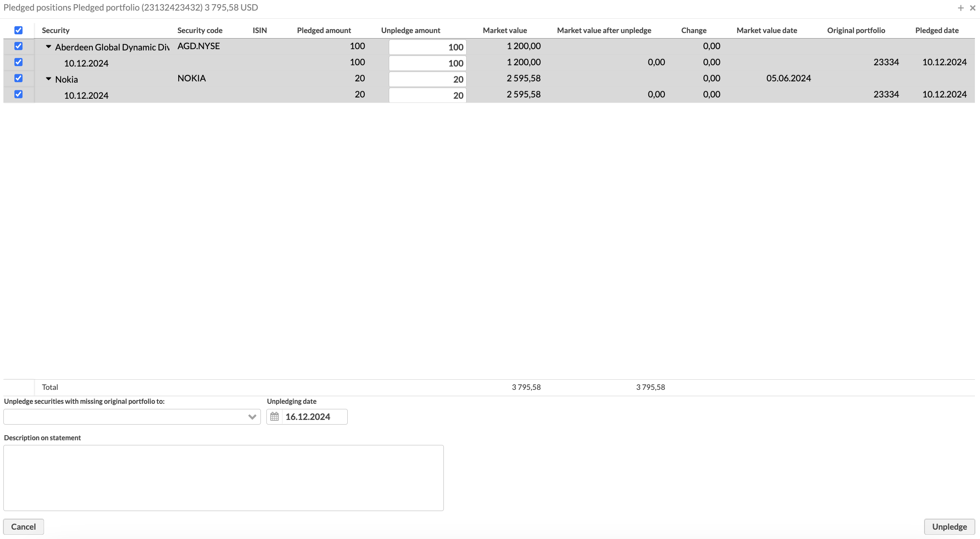Viewport: 980px width, 539px height.
Task: Open the Unpledging date calendar icon
Action: 274,417
